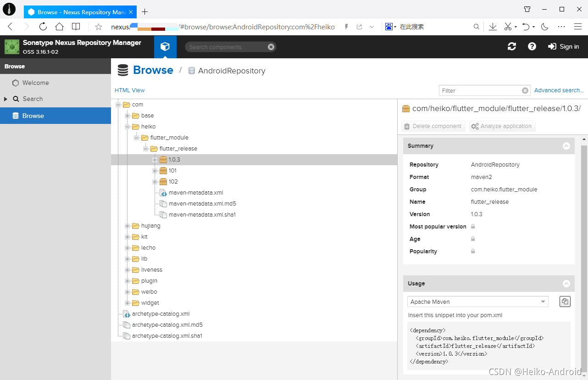Click Delete component button

point(433,126)
